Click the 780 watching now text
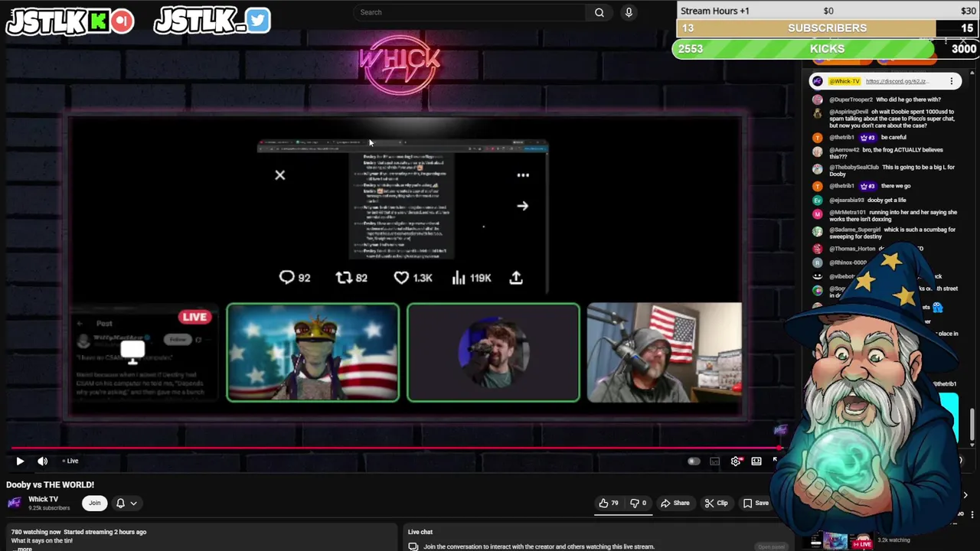Image resolution: width=980 pixels, height=551 pixels. tap(36, 532)
